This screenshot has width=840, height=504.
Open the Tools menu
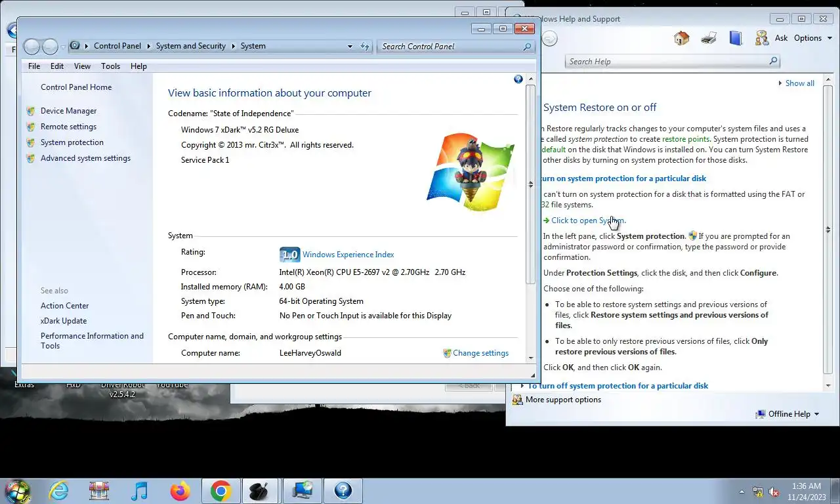click(x=110, y=66)
